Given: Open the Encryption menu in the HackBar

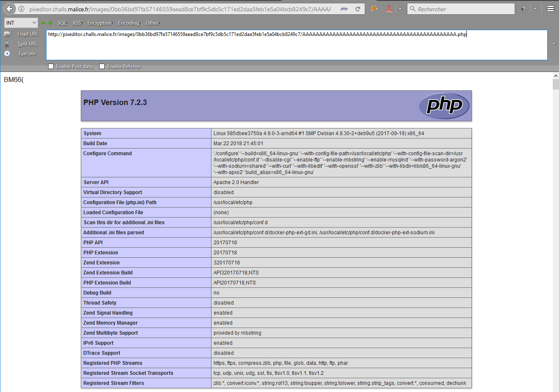Looking at the screenshot, I should point(100,23).
